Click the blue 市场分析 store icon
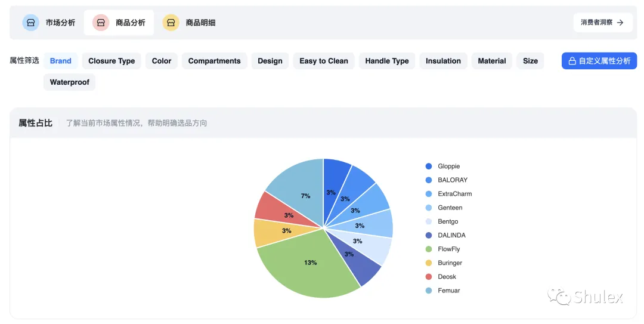This screenshot has width=644, height=324. tap(31, 23)
